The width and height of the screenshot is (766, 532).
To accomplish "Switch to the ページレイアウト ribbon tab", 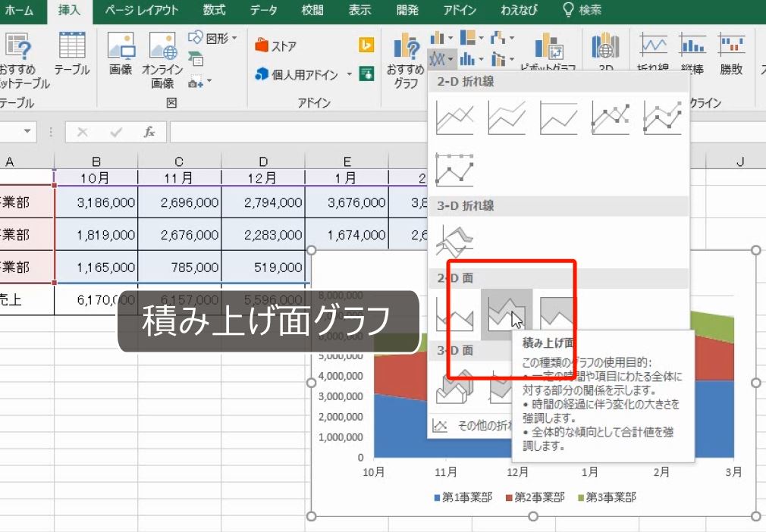I will (x=142, y=11).
